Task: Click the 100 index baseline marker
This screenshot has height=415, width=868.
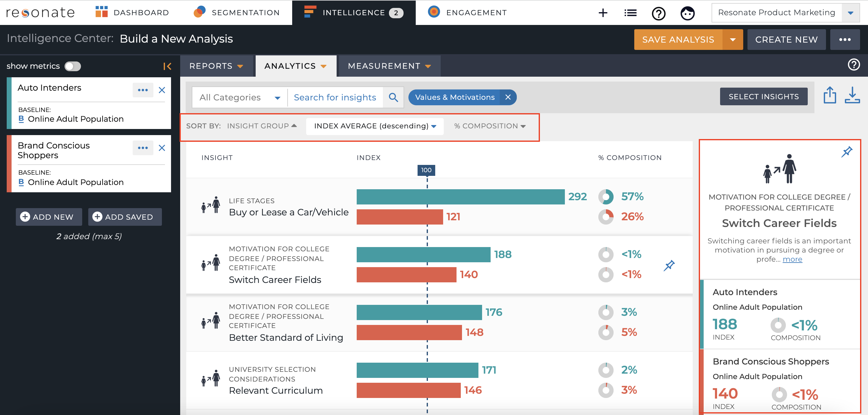Action: (x=426, y=170)
